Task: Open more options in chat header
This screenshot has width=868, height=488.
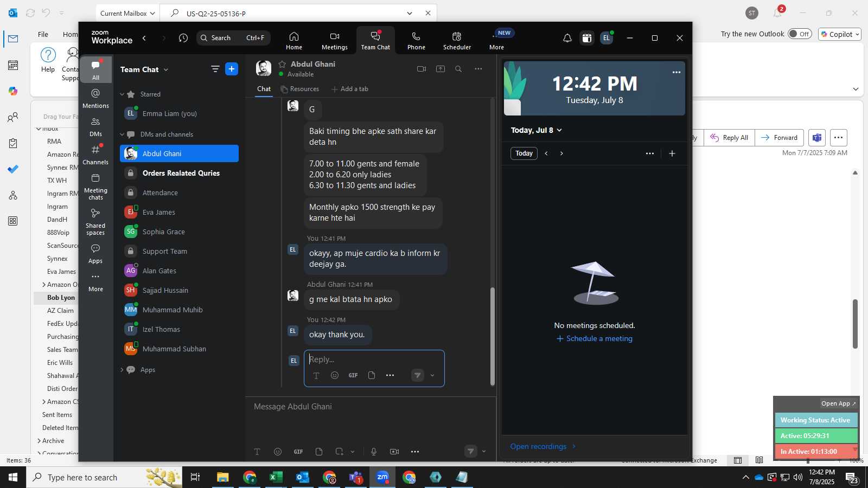Action: pos(478,69)
